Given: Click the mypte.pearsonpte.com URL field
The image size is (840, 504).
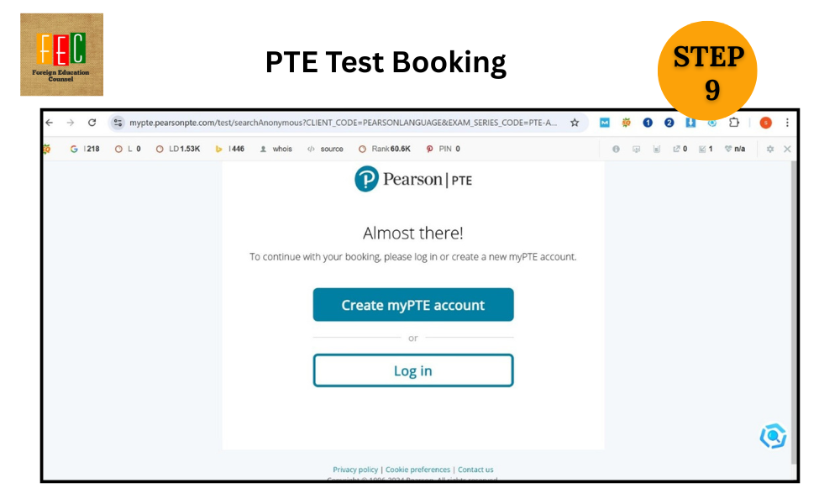Looking at the screenshot, I should coord(343,123).
